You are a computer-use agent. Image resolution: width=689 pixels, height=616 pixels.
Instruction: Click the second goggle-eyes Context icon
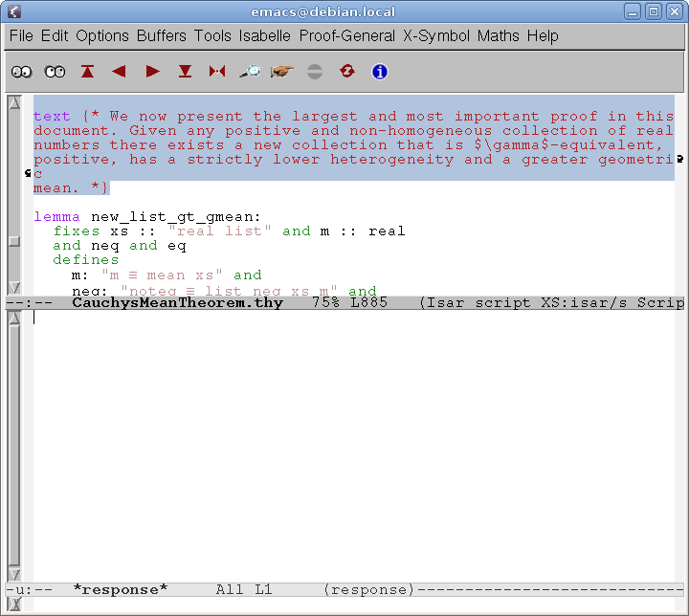click(x=55, y=72)
